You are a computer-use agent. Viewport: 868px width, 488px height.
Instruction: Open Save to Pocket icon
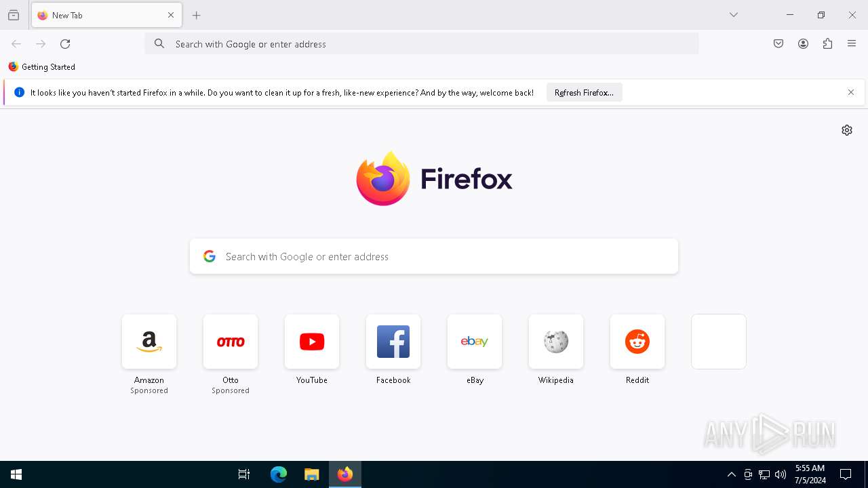tap(778, 44)
